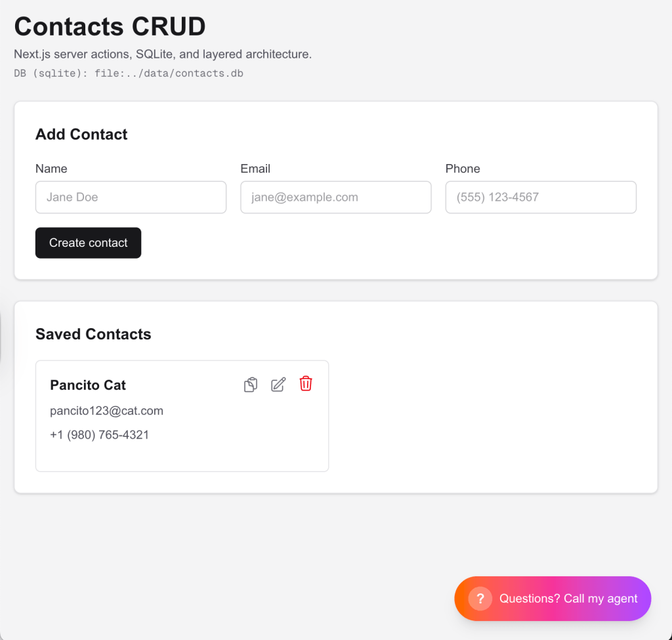
Task: Select the Phone number input field
Action: pyautogui.click(x=541, y=197)
